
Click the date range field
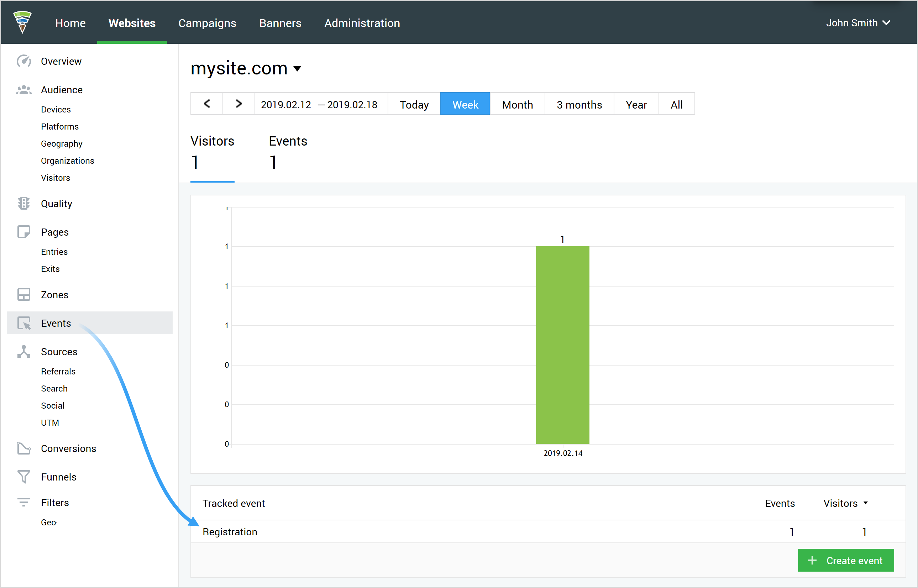pyautogui.click(x=319, y=104)
